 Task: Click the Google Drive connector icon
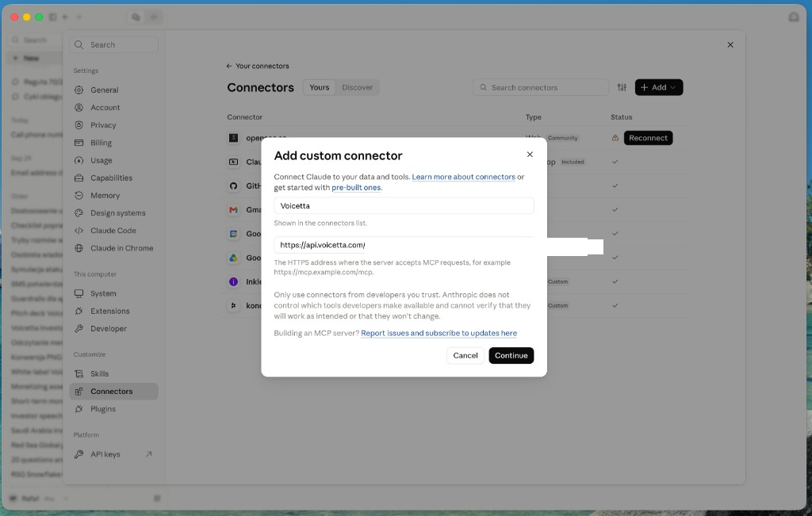point(234,258)
